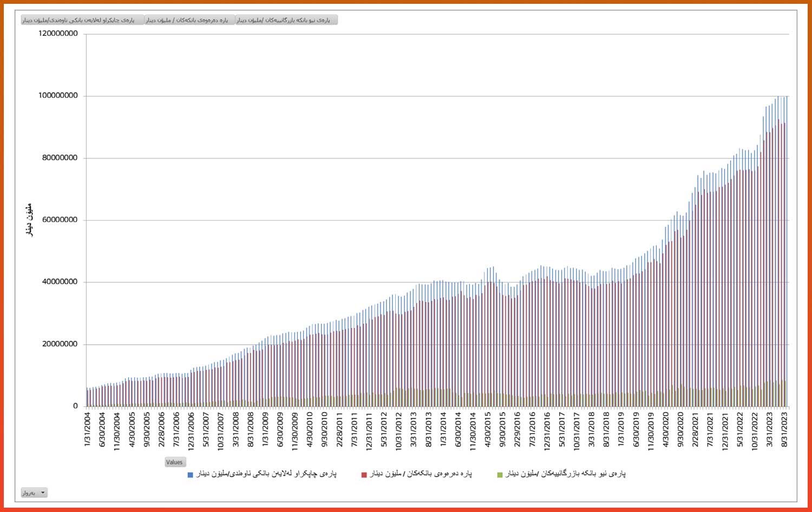
Task: Select the green series legend text
Action: [x=565, y=474]
